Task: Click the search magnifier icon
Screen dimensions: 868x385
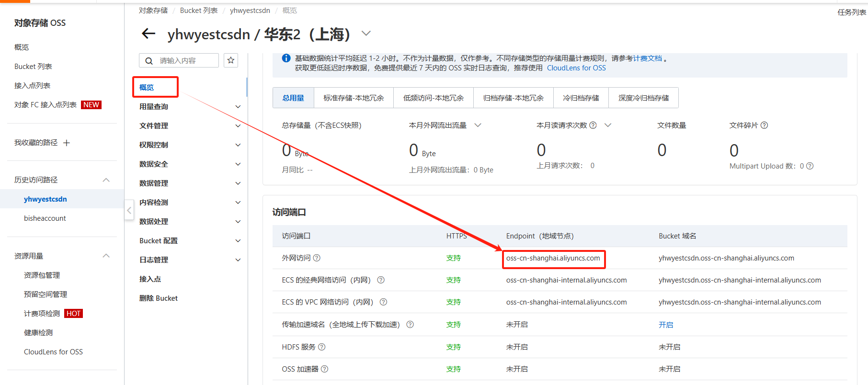Action: pyautogui.click(x=149, y=61)
